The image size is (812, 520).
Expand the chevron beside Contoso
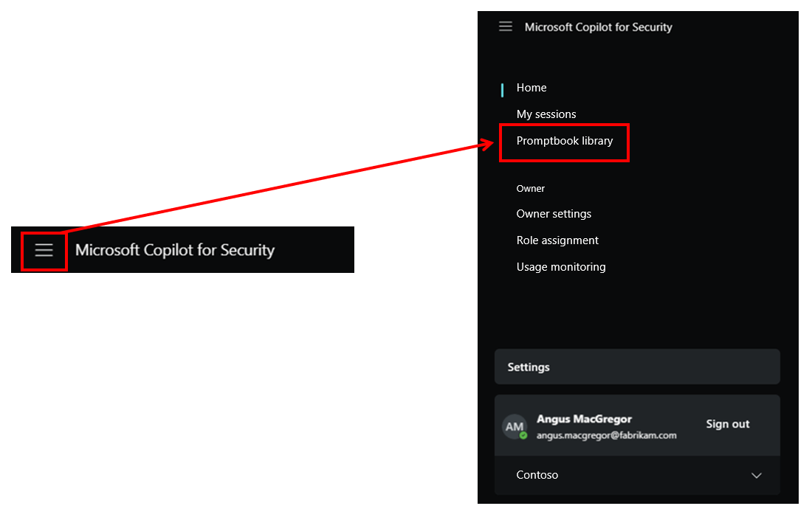coord(756,476)
